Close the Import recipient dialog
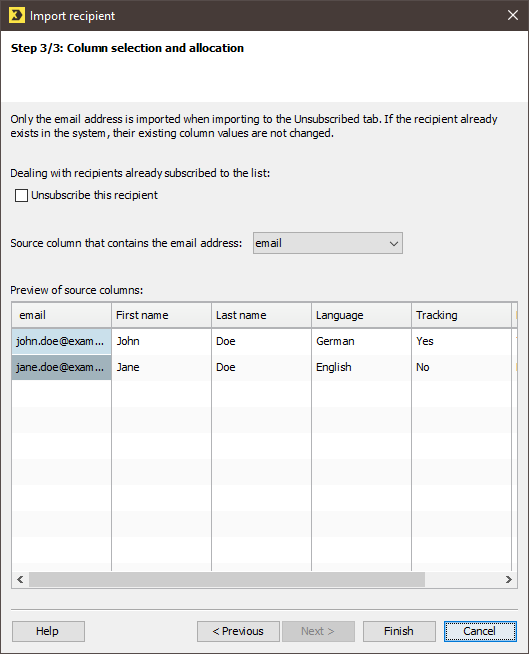This screenshot has height=654, width=529. [x=513, y=15]
